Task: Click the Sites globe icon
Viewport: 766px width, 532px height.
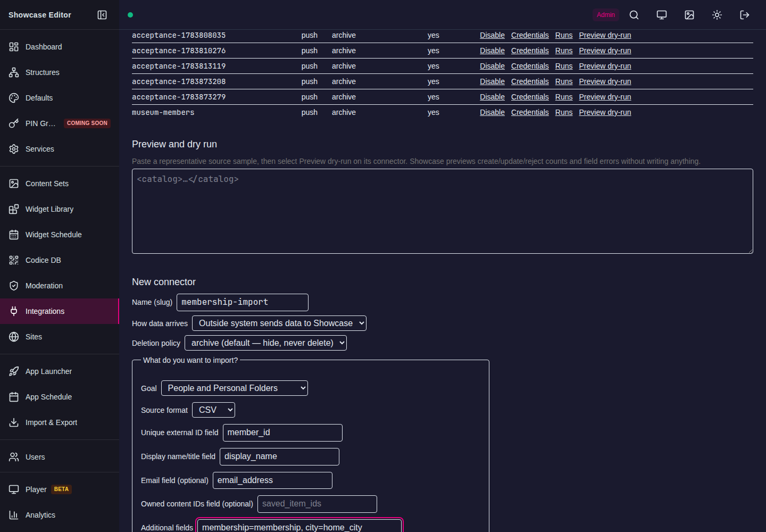Action: tap(14, 337)
